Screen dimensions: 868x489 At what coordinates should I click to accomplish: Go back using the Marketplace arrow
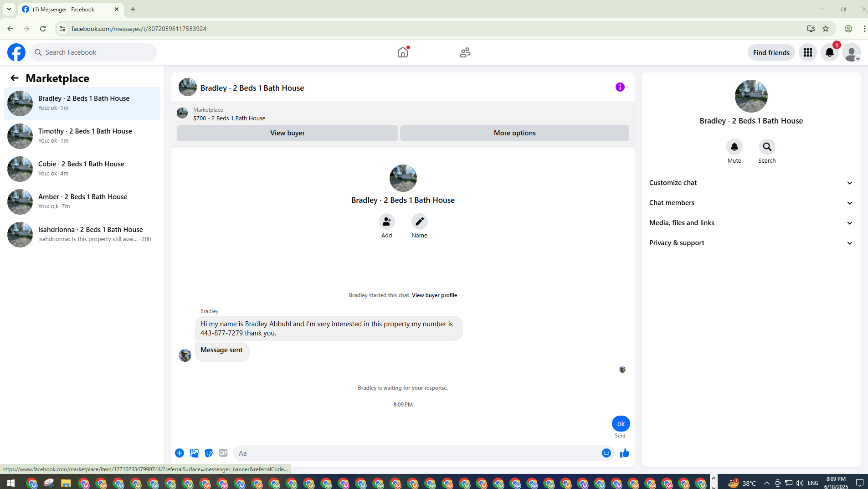point(15,78)
